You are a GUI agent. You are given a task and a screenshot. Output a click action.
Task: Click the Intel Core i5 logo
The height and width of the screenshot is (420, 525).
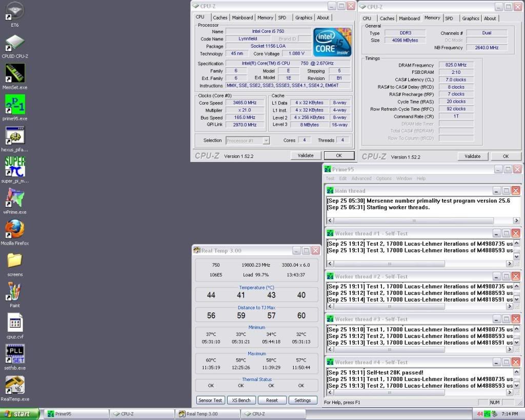[332, 43]
